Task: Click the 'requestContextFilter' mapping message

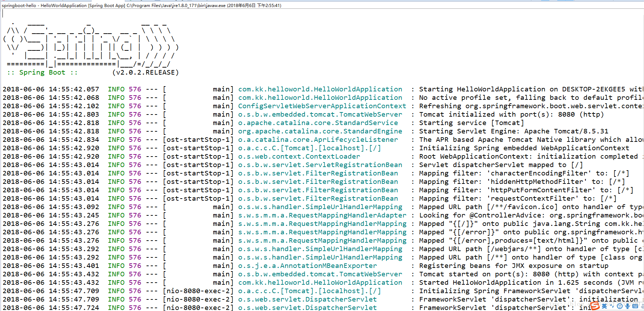Action: pyautogui.click(x=518, y=199)
